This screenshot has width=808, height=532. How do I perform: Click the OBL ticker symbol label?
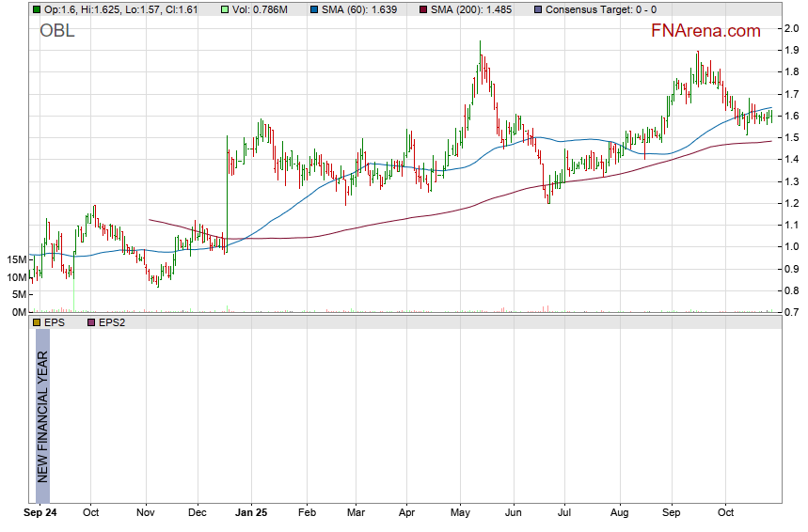click(x=57, y=31)
